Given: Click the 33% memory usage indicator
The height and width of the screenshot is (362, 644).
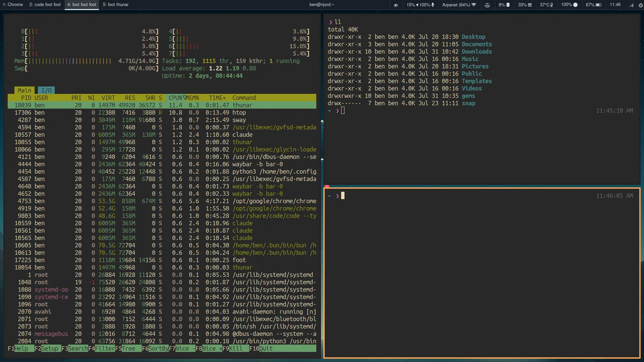Looking at the screenshot, I should click(525, 5).
